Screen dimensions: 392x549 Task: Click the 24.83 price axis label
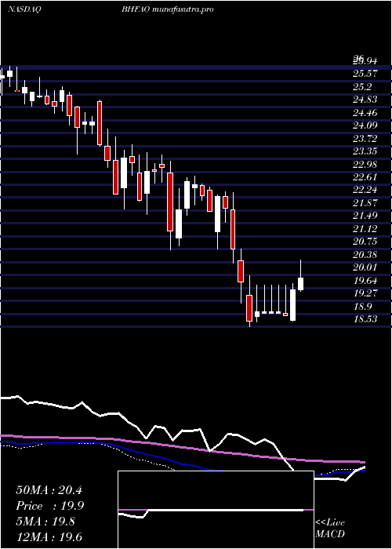365,100
